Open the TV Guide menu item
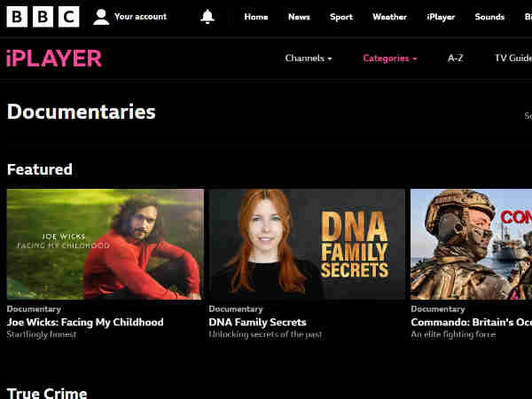532x399 pixels. coord(513,59)
